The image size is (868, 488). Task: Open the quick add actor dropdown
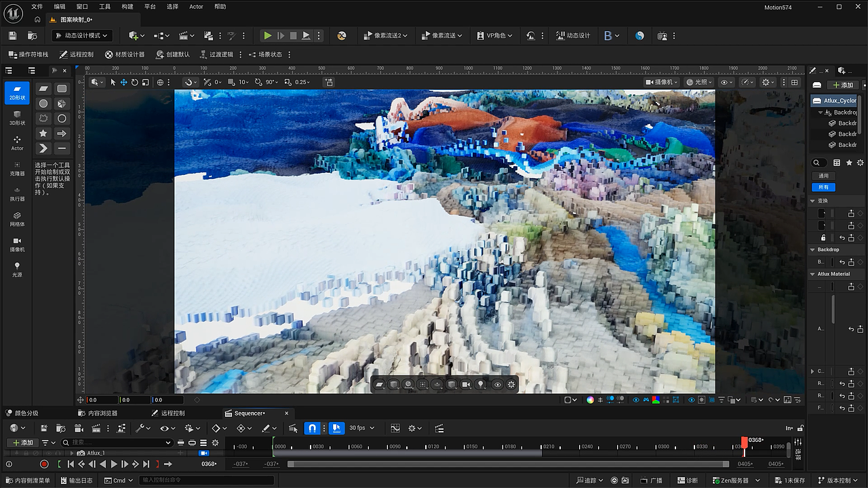pyautogui.click(x=136, y=35)
